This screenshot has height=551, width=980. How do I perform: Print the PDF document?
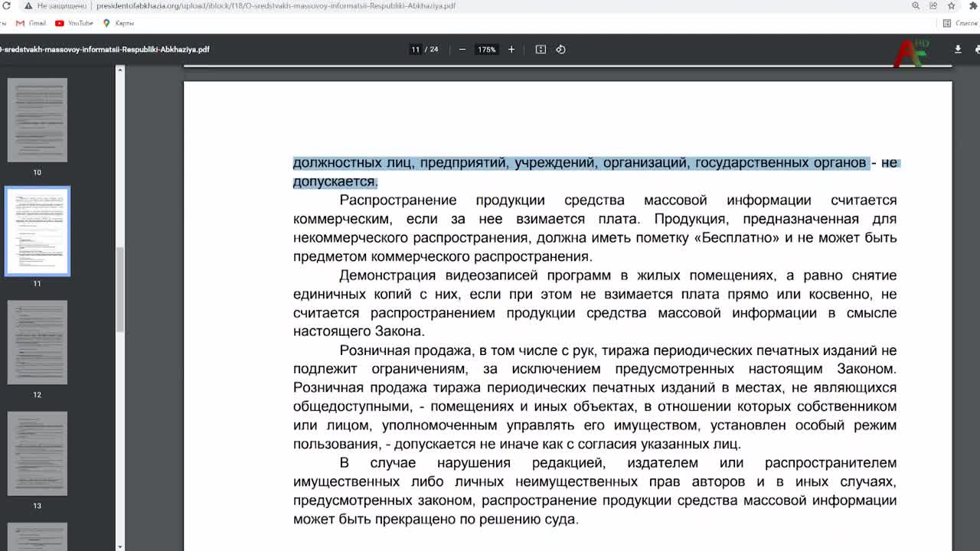pyautogui.click(x=977, y=49)
